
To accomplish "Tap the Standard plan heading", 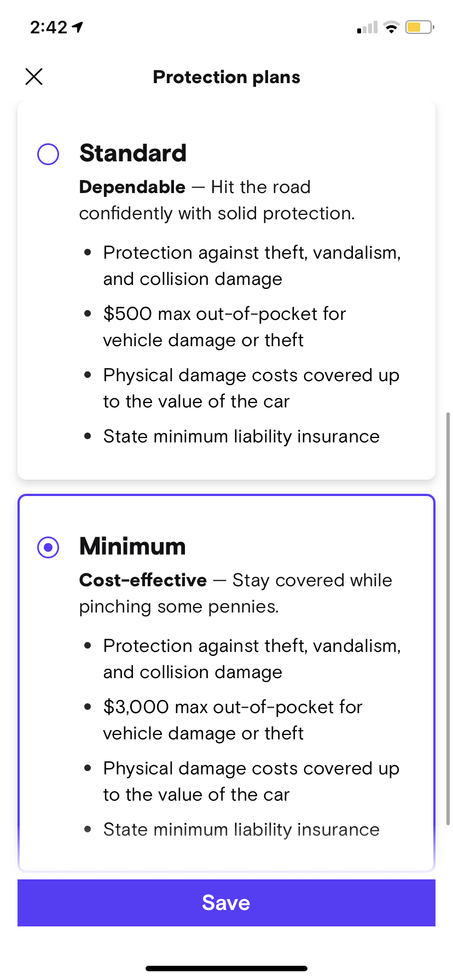I will pos(133,153).
